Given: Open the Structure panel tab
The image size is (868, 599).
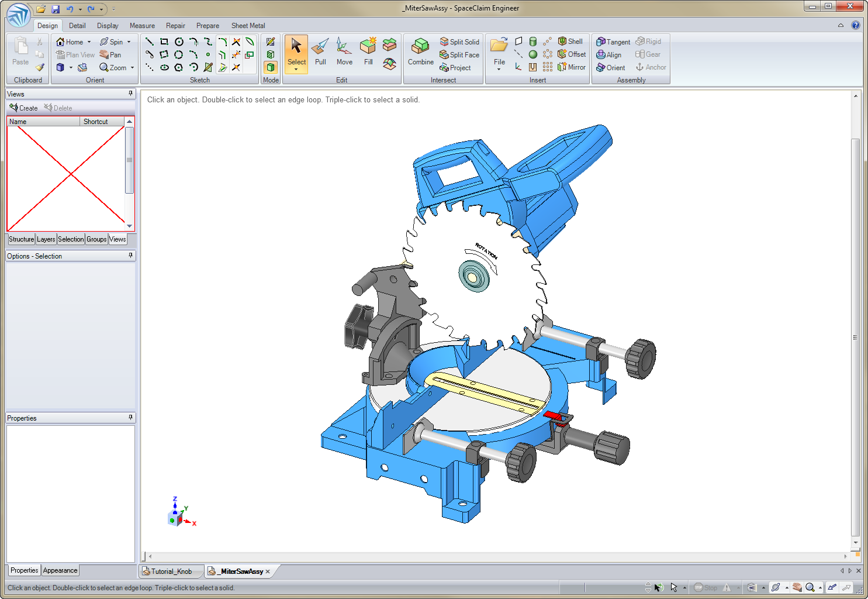Looking at the screenshot, I should (21, 239).
